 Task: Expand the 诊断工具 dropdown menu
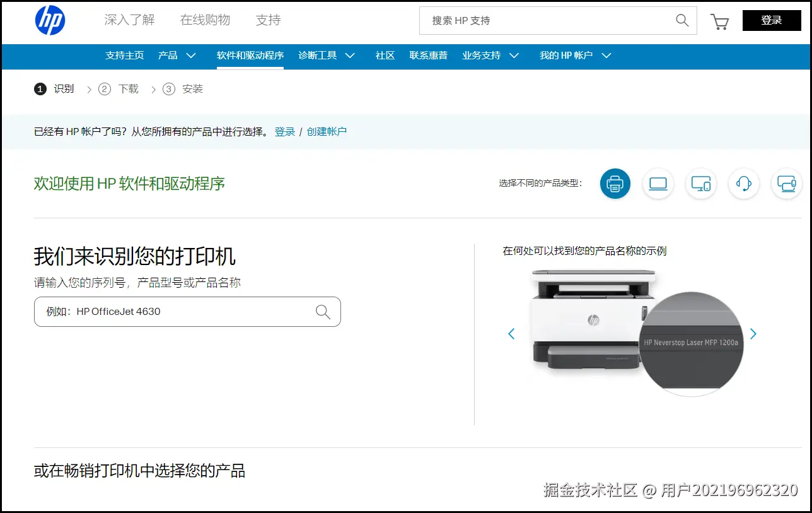[x=327, y=56]
